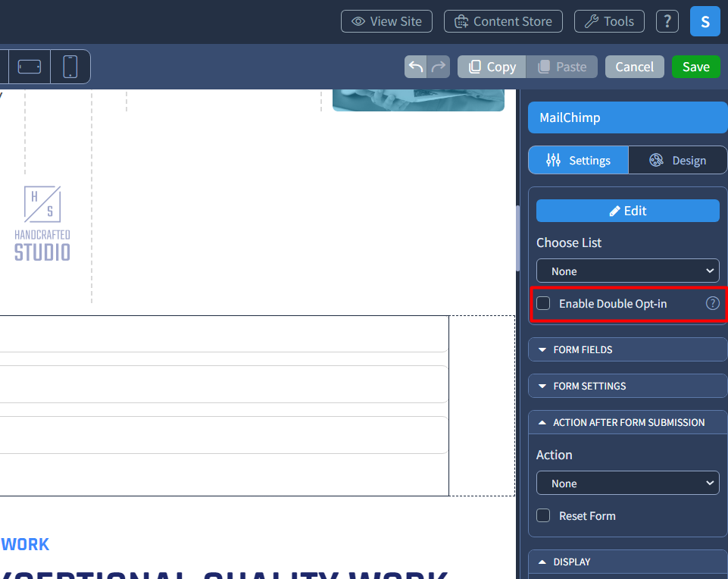Redo the last undone change
The height and width of the screenshot is (579, 728).
point(439,67)
